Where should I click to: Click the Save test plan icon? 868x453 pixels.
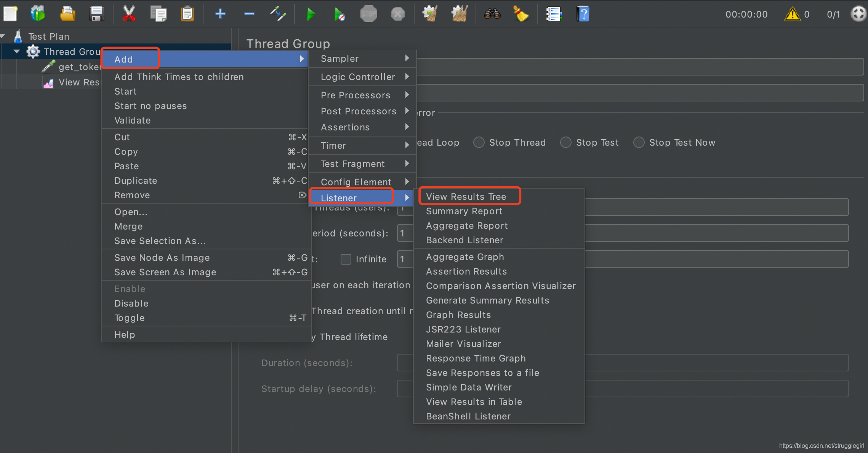click(x=96, y=14)
